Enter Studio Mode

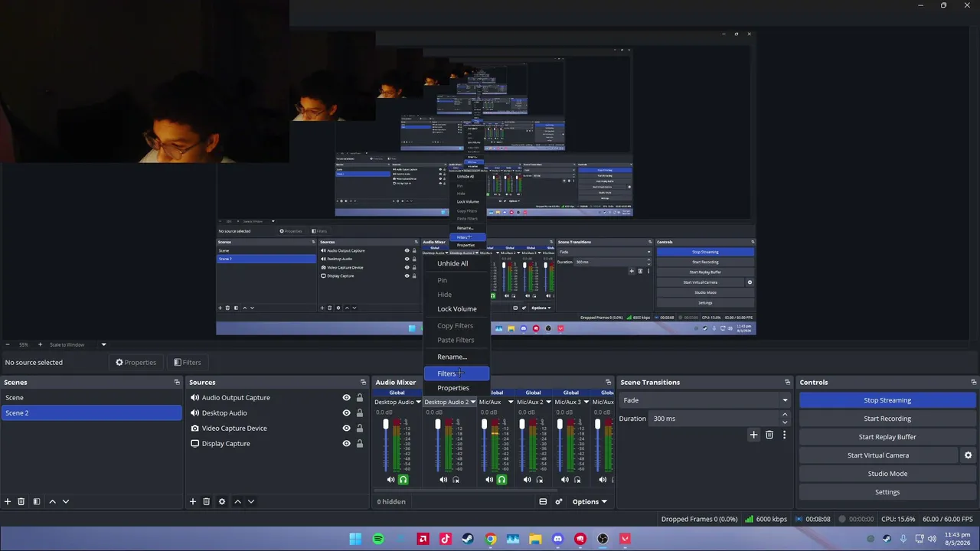[887, 474]
